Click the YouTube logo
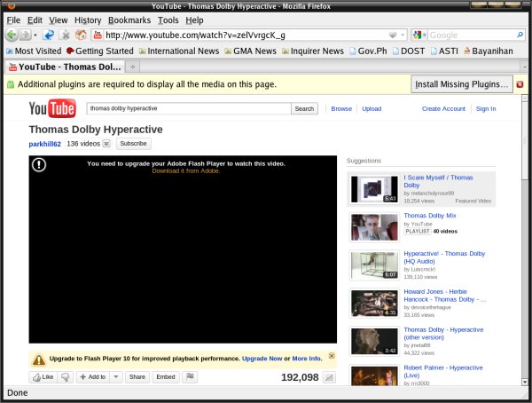 click(51, 109)
